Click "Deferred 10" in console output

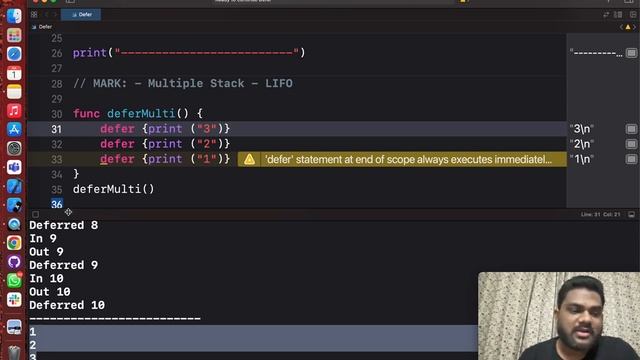[x=67, y=305]
